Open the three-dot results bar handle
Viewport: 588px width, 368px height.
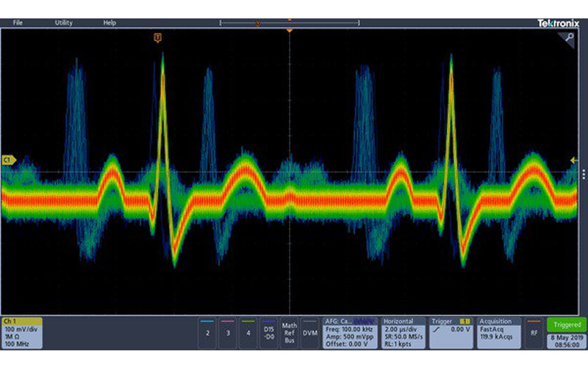point(584,174)
